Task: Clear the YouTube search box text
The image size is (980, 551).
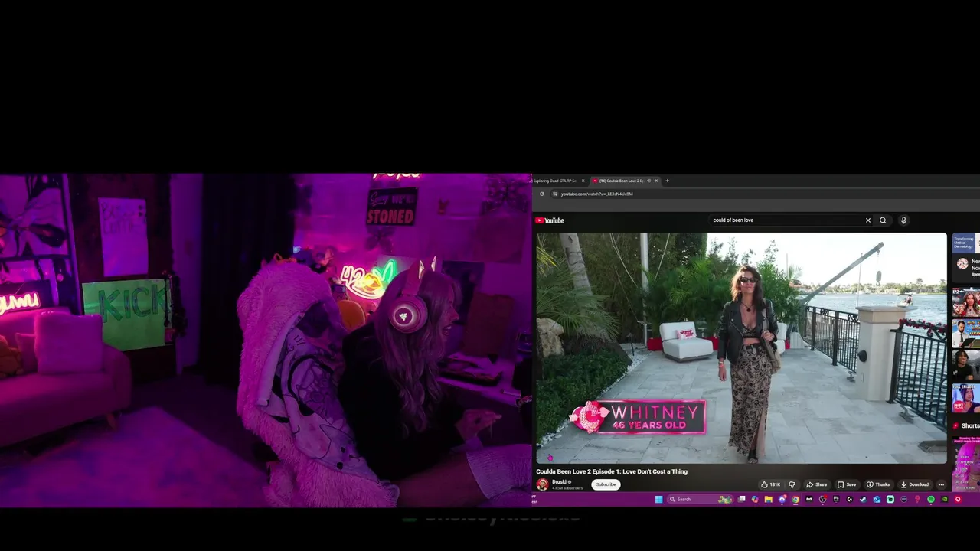Action: (868, 220)
